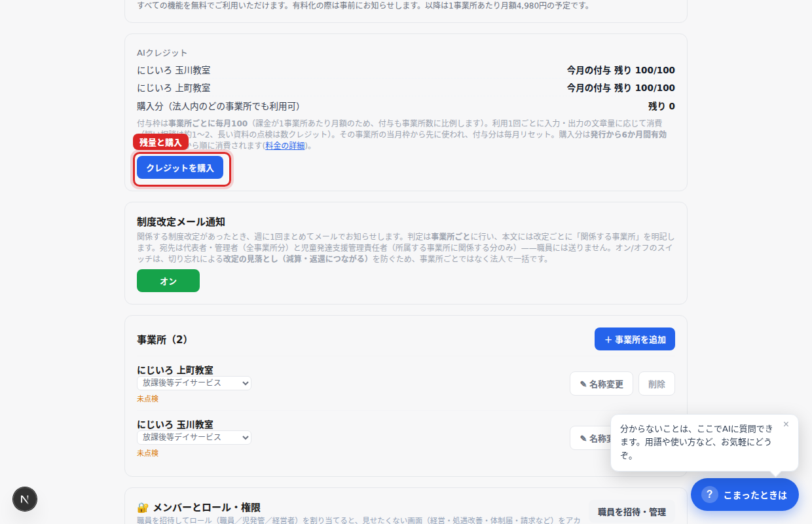Click the クレジットを購入 button
The height and width of the screenshot is (524, 812).
(x=180, y=168)
